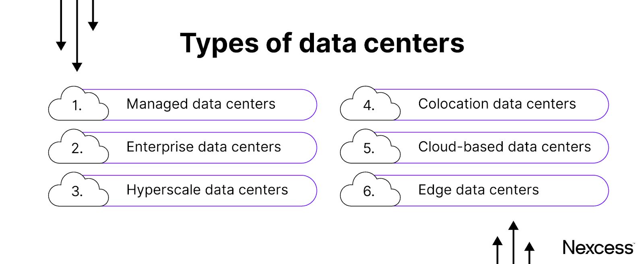
Task: Select the Enterprise data centers label
Action: point(204,147)
